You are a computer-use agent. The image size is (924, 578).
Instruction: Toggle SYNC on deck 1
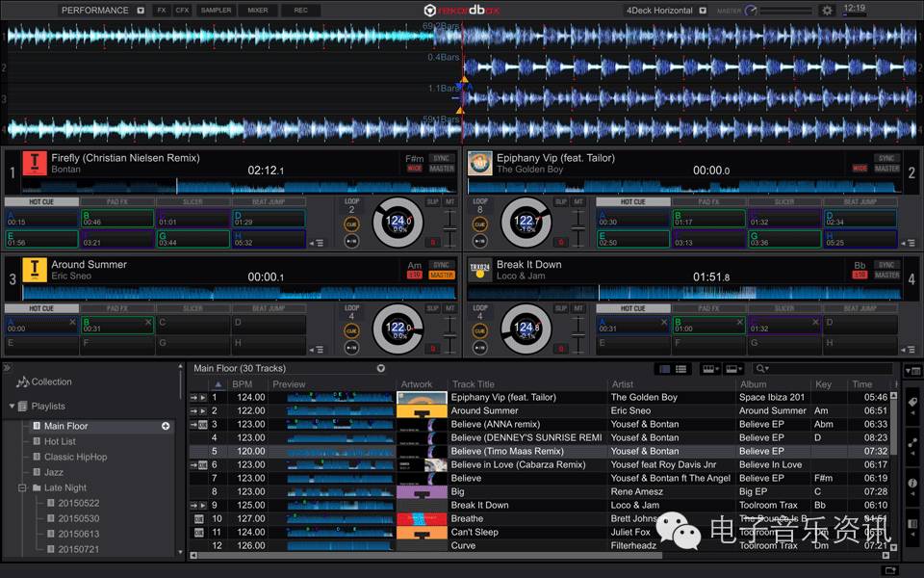tap(441, 158)
